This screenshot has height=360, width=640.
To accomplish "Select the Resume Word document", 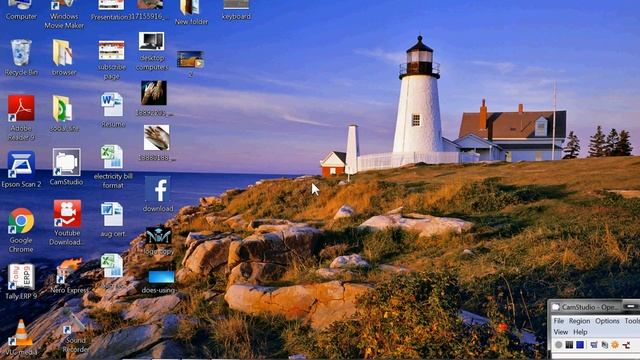I will tap(113, 110).
